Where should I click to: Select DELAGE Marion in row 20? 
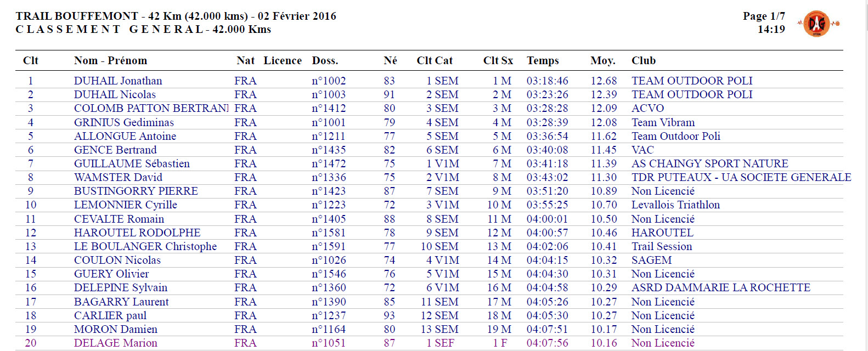pos(116,343)
